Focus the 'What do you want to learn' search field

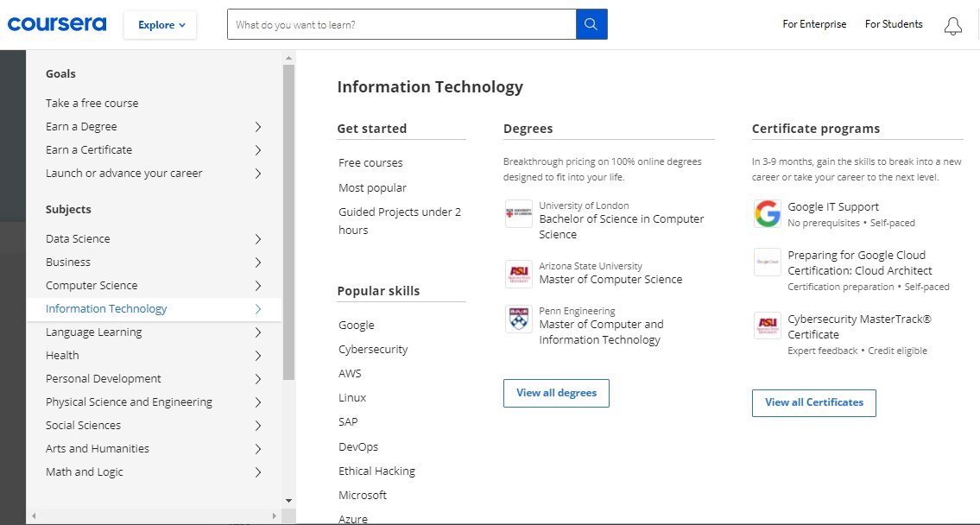401,25
